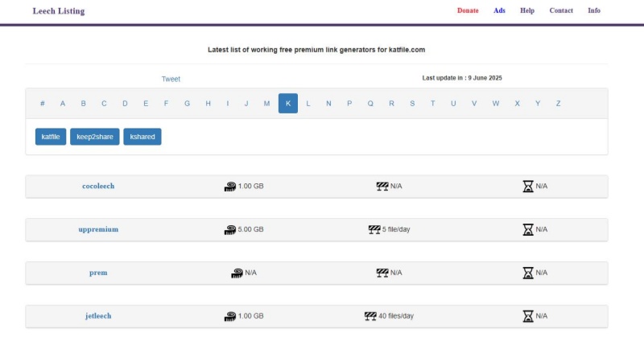Select letter T in the alphabet bar
644x345 pixels.
coord(432,104)
